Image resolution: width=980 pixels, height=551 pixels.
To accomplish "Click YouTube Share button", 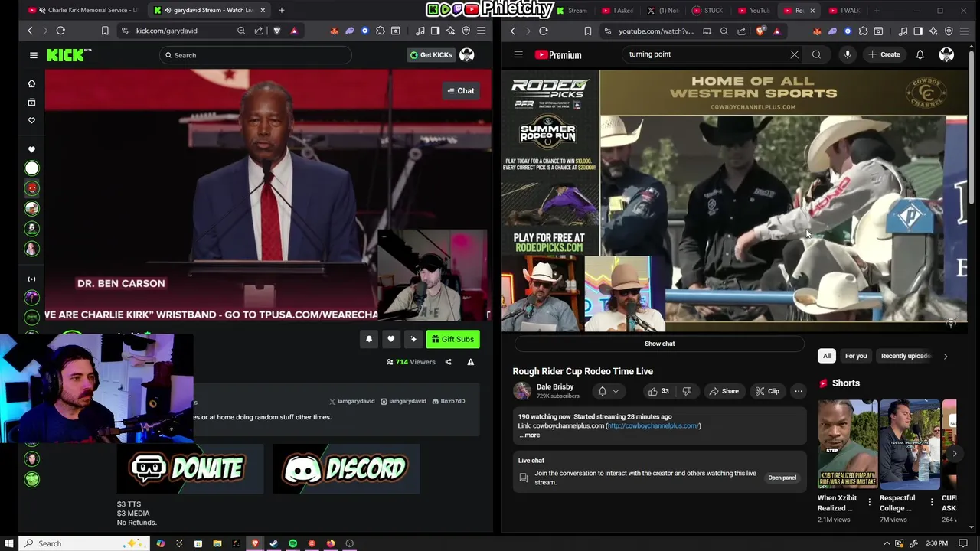I will click(724, 391).
